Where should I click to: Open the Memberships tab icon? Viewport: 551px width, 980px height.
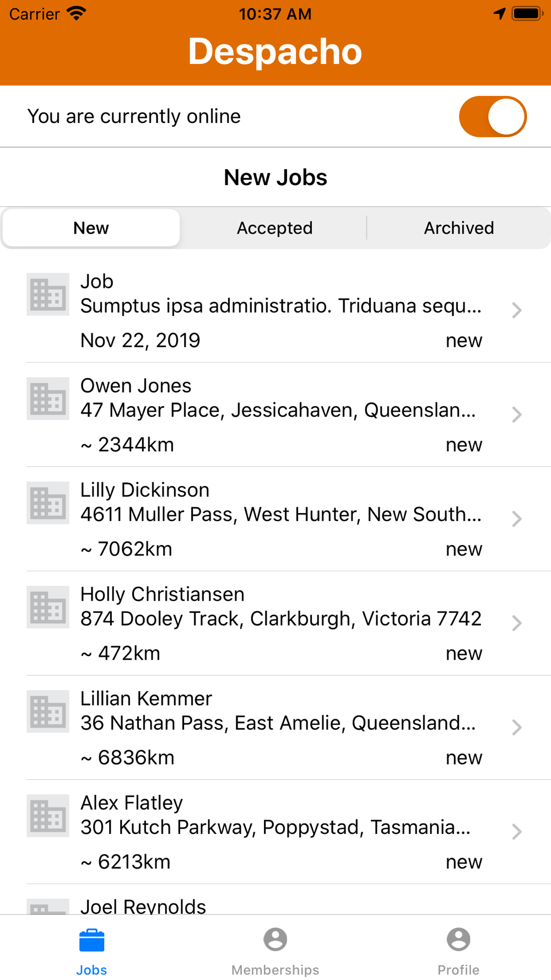[275, 939]
